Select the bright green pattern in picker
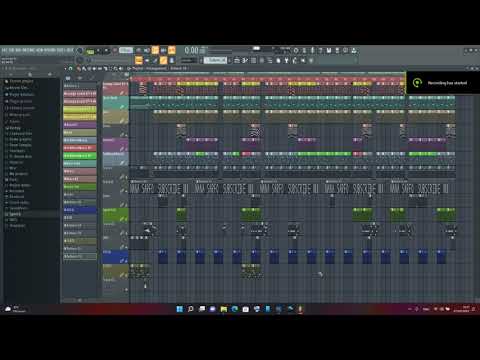 (x=80, y=156)
